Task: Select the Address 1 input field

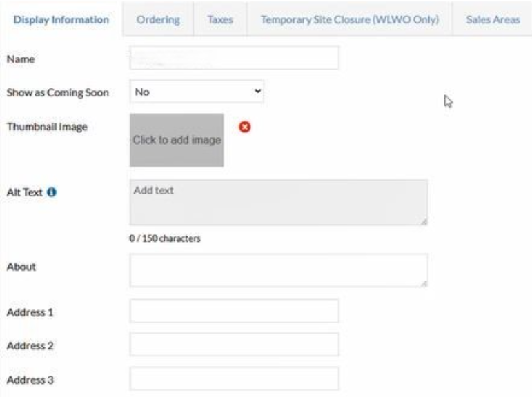Action: 234,311
